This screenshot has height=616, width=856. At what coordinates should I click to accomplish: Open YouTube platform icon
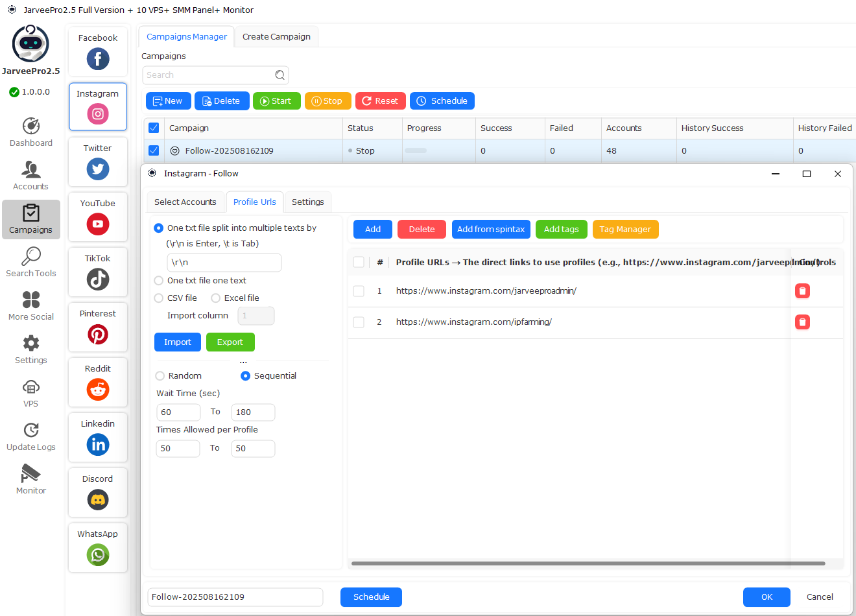(x=98, y=224)
